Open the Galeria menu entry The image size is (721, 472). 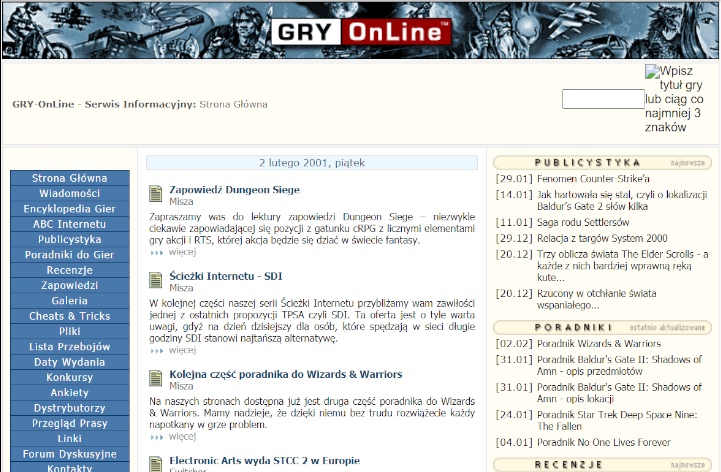(69, 300)
